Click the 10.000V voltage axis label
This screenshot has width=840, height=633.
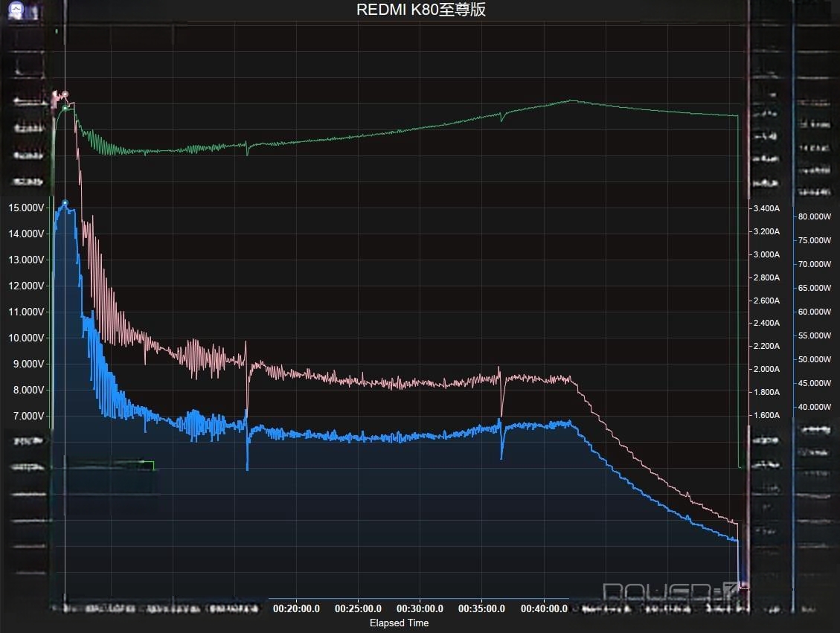point(26,338)
